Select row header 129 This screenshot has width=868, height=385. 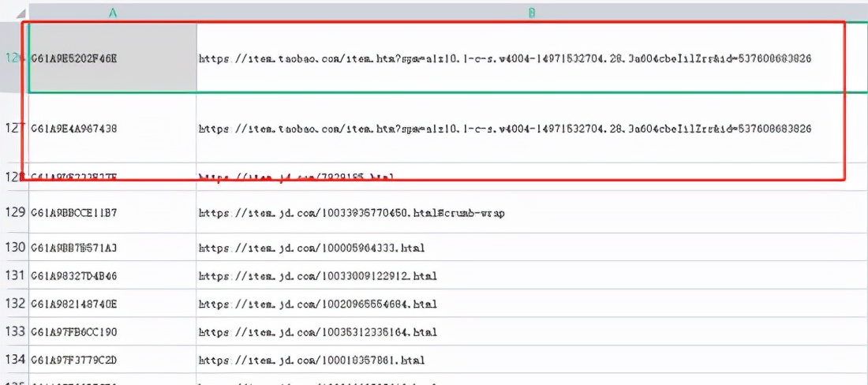tap(14, 212)
